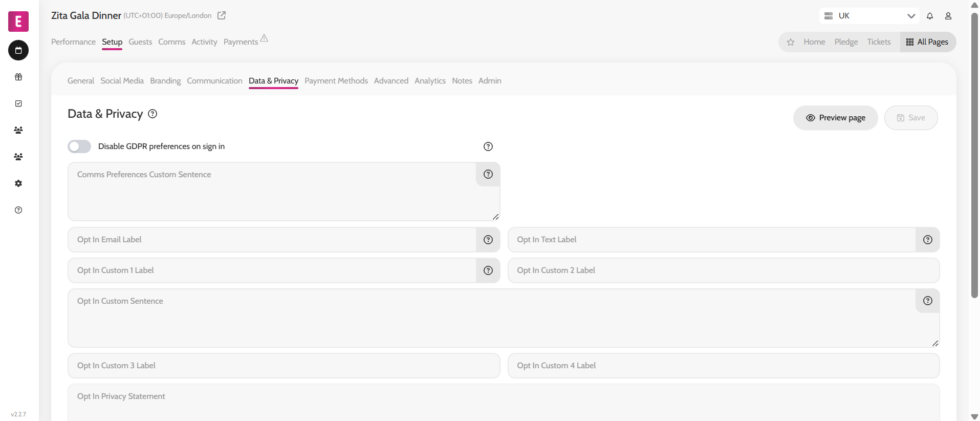Open Admin settings tab
The width and height of the screenshot is (980, 421).
490,81
